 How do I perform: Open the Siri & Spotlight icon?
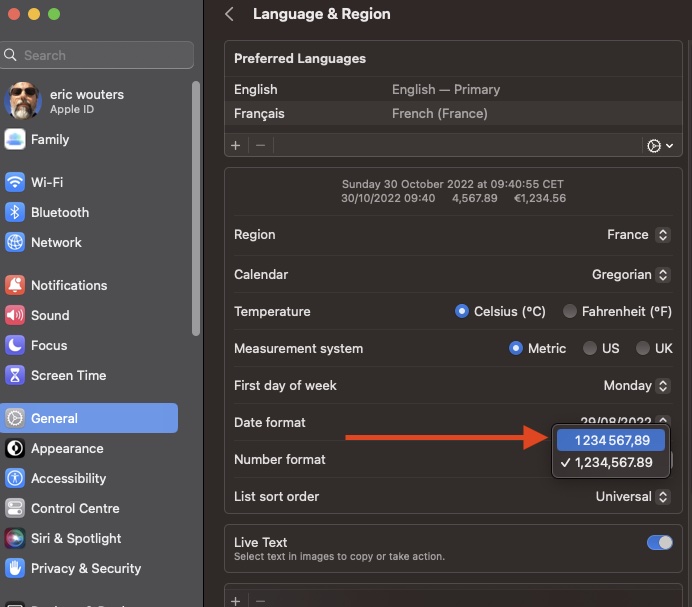(15, 538)
